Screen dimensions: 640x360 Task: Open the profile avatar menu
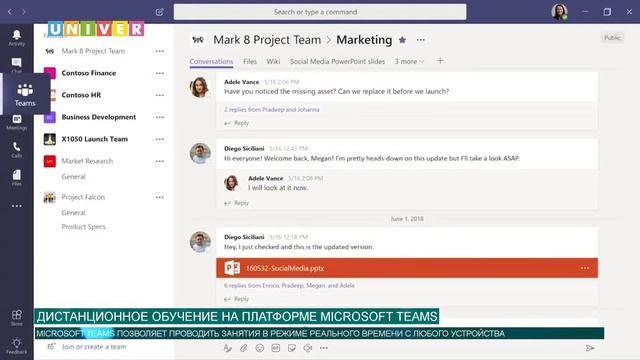(559, 12)
